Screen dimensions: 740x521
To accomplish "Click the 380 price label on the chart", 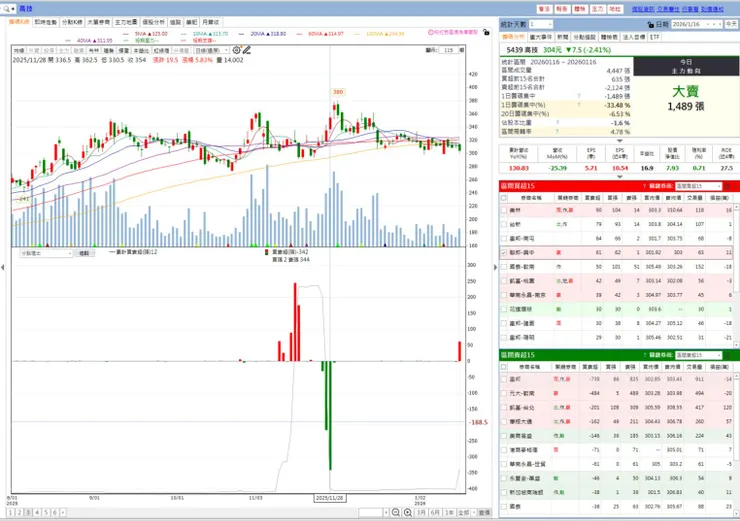I will [338, 92].
